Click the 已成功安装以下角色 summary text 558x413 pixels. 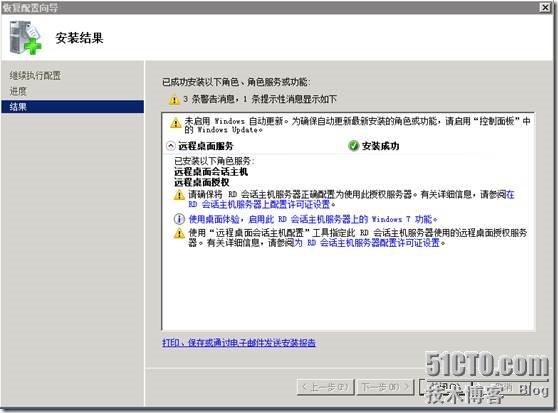tap(236, 83)
